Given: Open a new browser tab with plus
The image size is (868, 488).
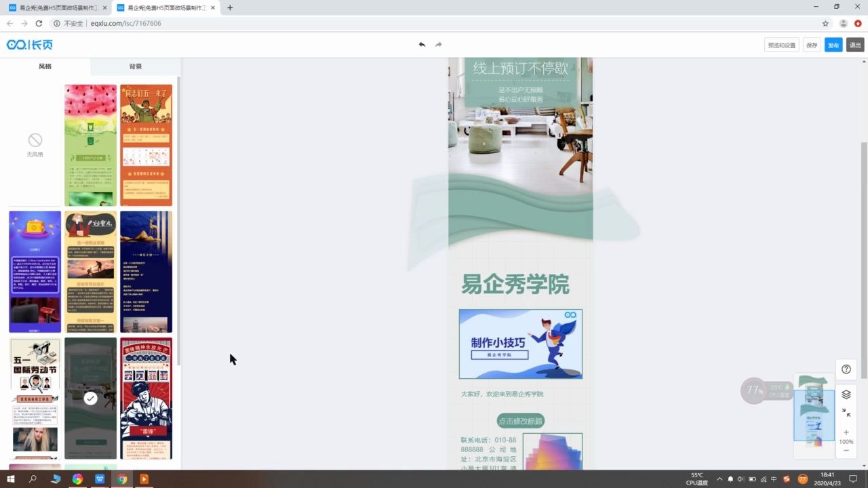Looking at the screenshot, I should tap(230, 7).
